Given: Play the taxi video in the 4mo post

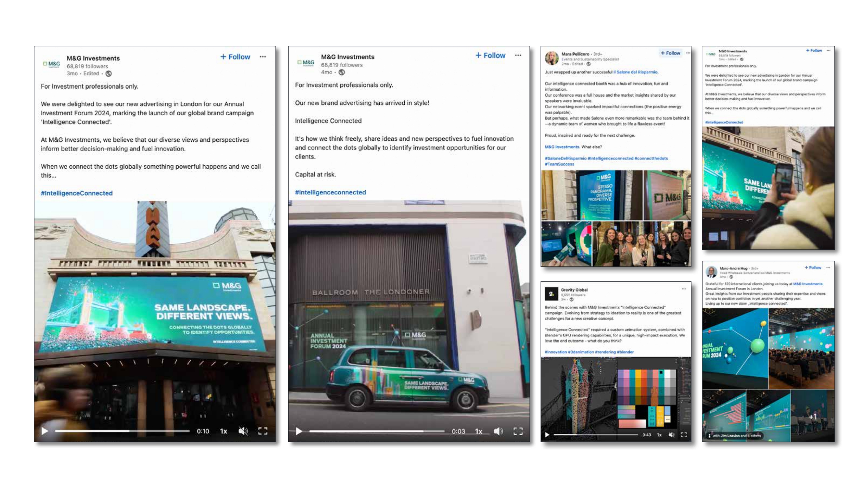Looking at the screenshot, I should 299,431.
